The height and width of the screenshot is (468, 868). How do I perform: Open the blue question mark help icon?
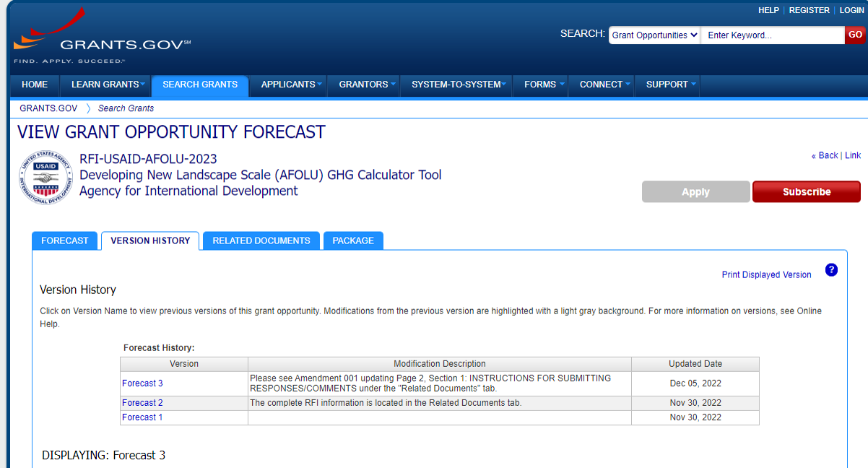(x=831, y=270)
